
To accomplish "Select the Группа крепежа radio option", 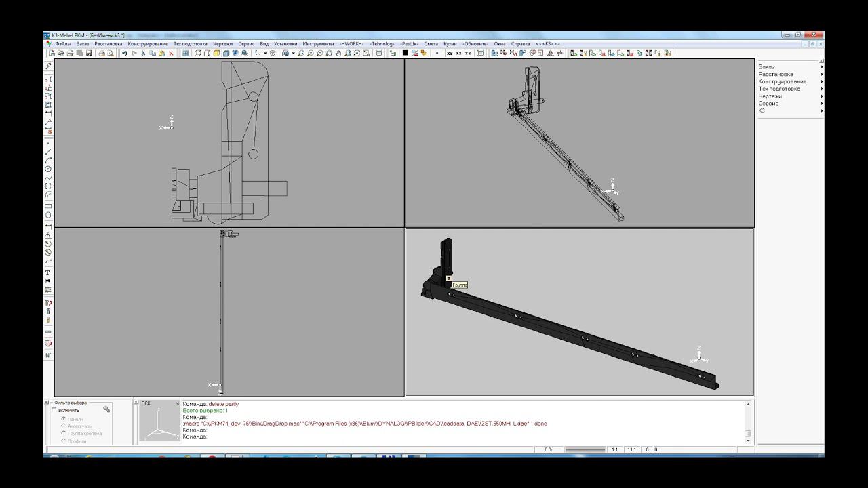I will 64,433.
